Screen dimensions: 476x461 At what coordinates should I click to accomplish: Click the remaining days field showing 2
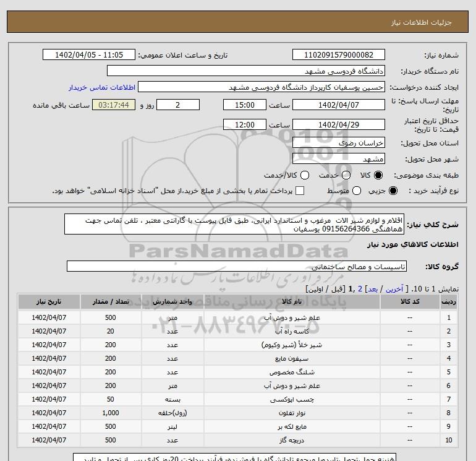(x=178, y=105)
